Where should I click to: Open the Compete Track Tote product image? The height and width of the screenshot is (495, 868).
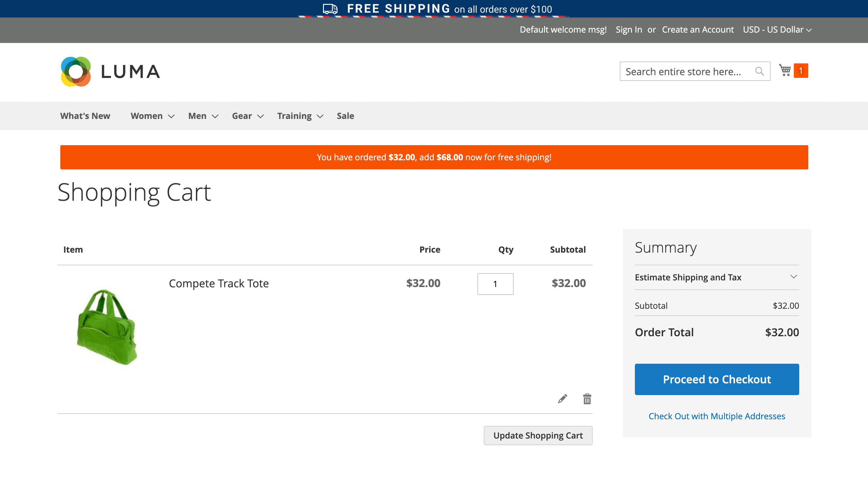[106, 326]
